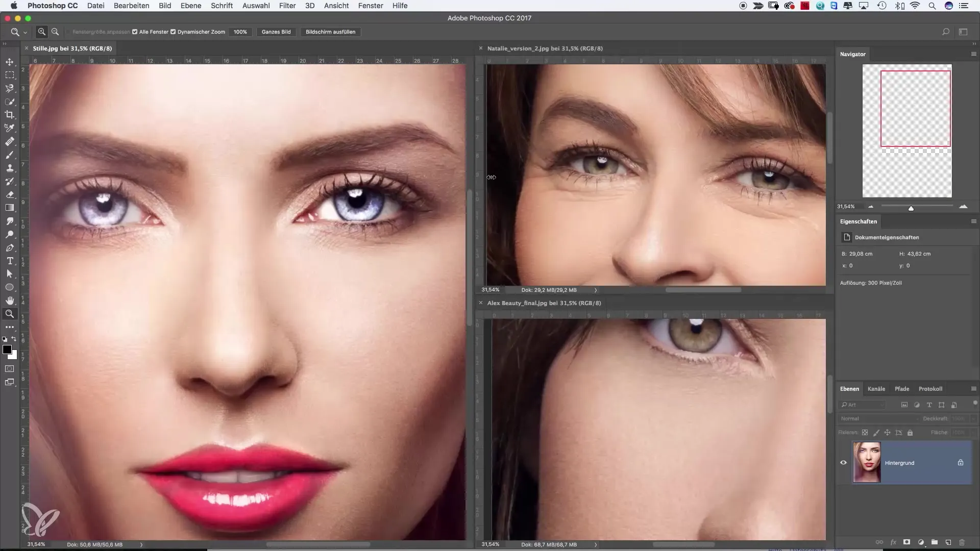Viewport: 980px width, 551px height.
Task: Select the Lasso tool
Action: (x=10, y=88)
